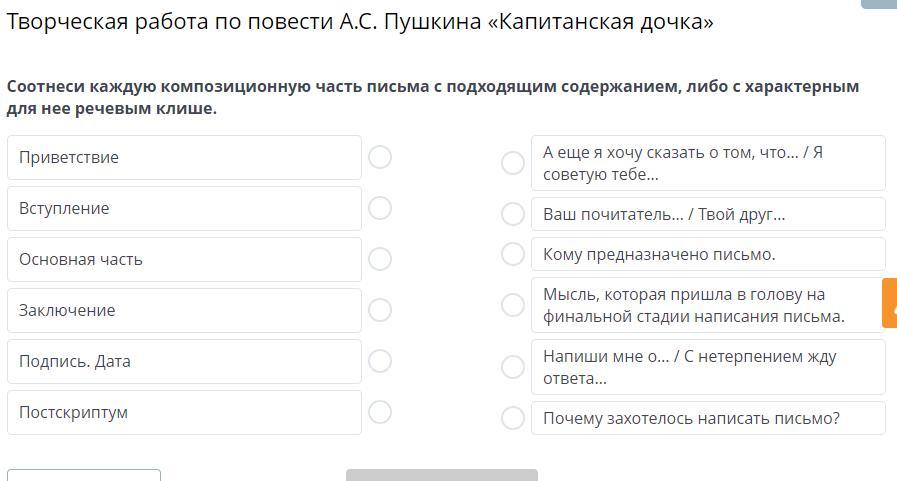
Task: Select the circle before Напиши мне о… answer
Action: 513,367
